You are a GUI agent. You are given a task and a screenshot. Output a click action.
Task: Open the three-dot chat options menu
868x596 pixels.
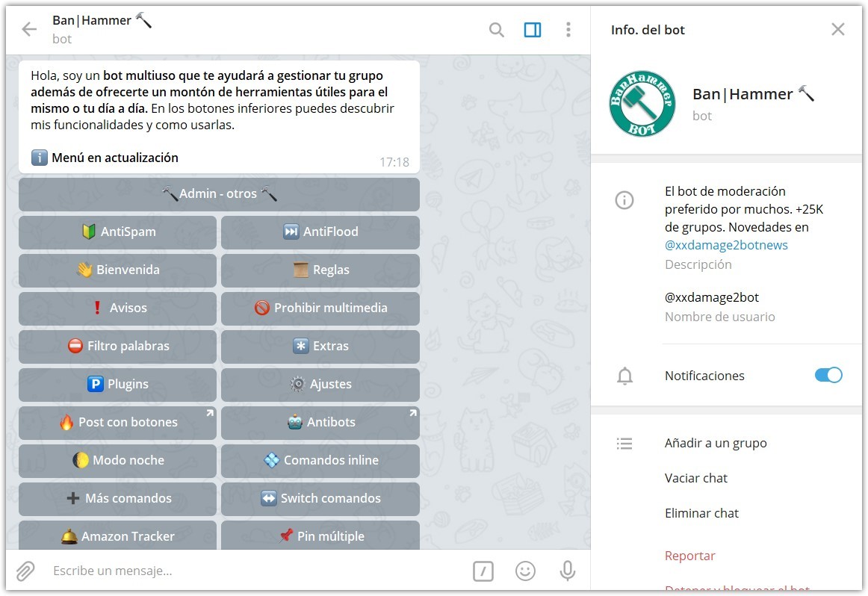tap(568, 30)
